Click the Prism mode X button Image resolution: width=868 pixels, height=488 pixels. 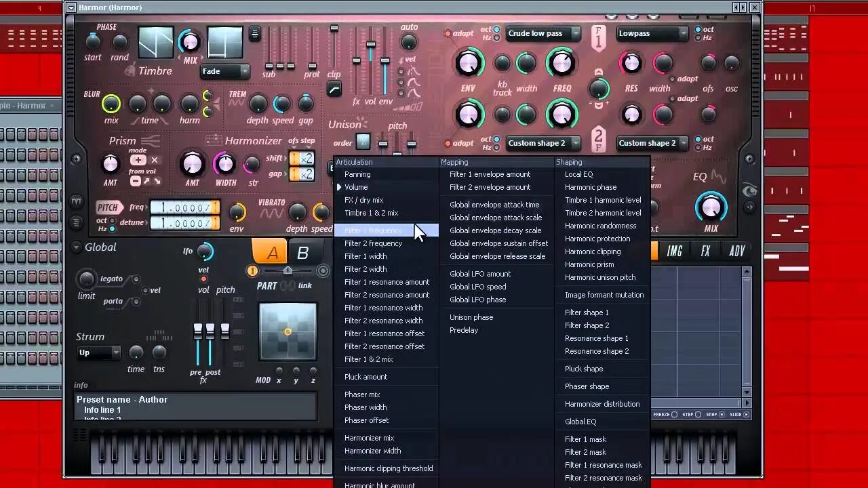(x=155, y=161)
